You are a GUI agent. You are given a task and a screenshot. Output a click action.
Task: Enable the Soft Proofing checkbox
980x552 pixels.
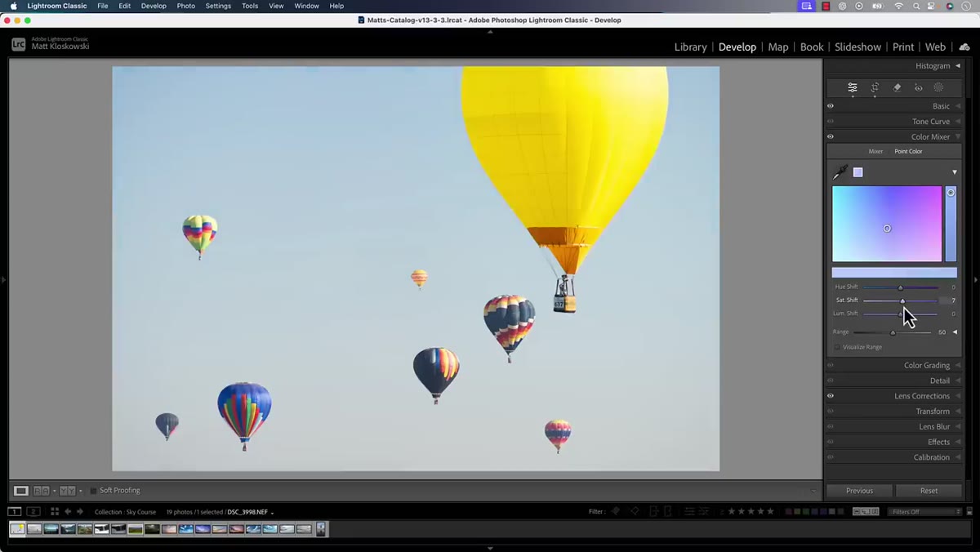(93, 491)
